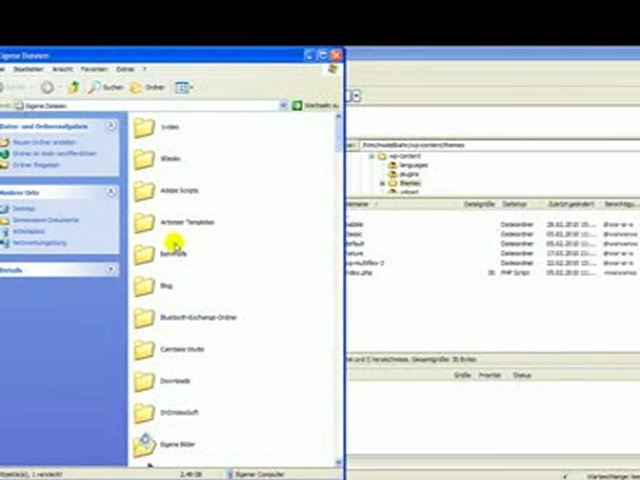Image resolution: width=640 pixels, height=480 pixels.
Task: Open the Bearbeiten menu
Action: (x=28, y=69)
